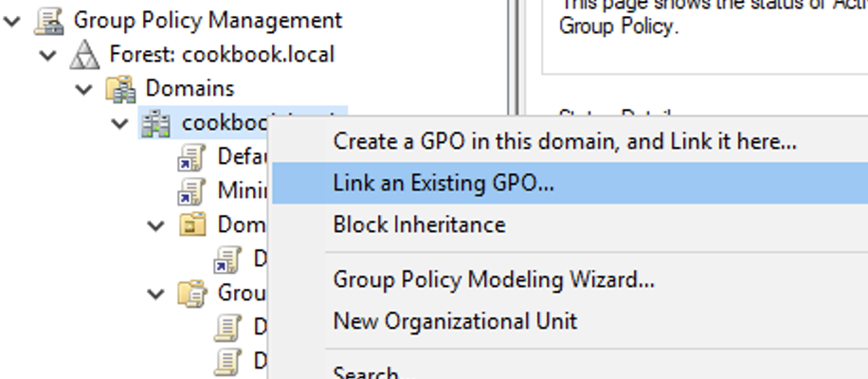Image resolution: width=868 pixels, height=379 pixels.
Task: Click the OU folder icon beside Dom
Action: click(x=192, y=225)
